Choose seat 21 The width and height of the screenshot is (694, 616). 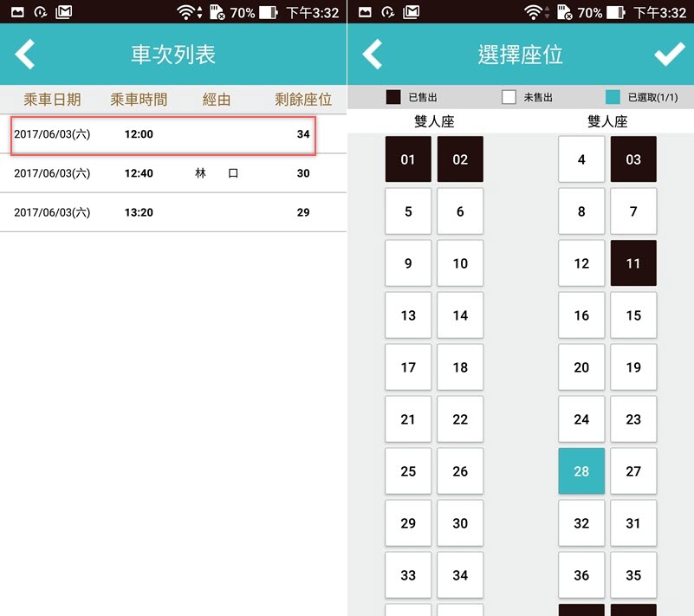[x=408, y=419]
